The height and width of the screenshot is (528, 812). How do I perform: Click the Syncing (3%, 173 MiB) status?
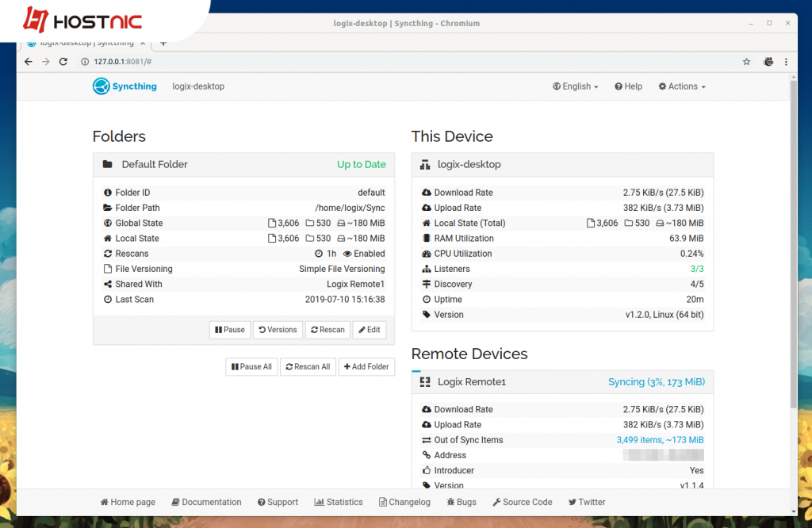(x=656, y=382)
